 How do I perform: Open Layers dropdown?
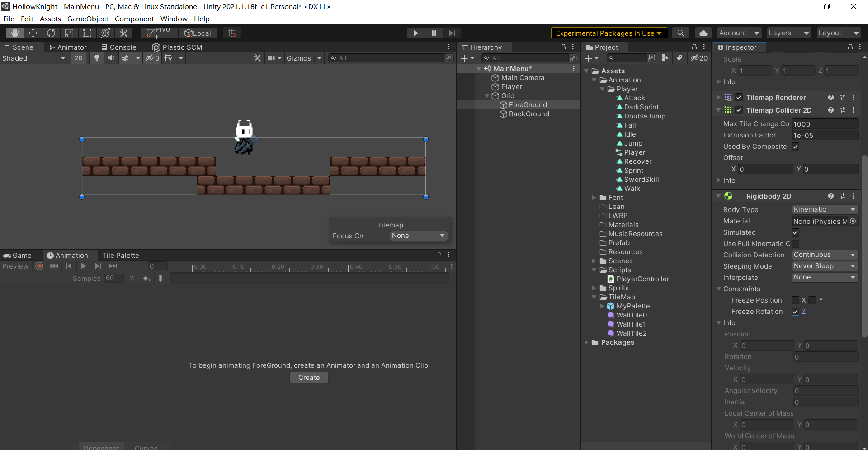[x=789, y=33]
